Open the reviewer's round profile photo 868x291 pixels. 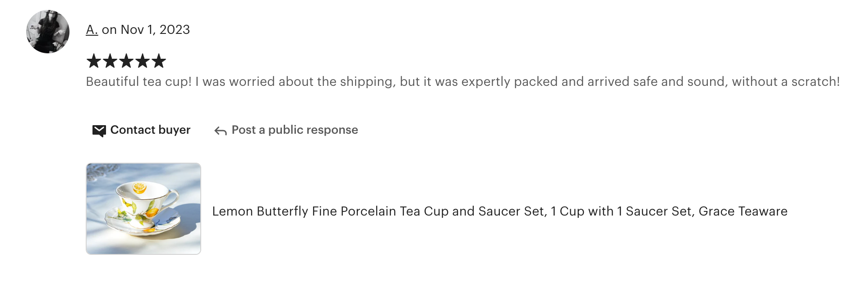(48, 32)
